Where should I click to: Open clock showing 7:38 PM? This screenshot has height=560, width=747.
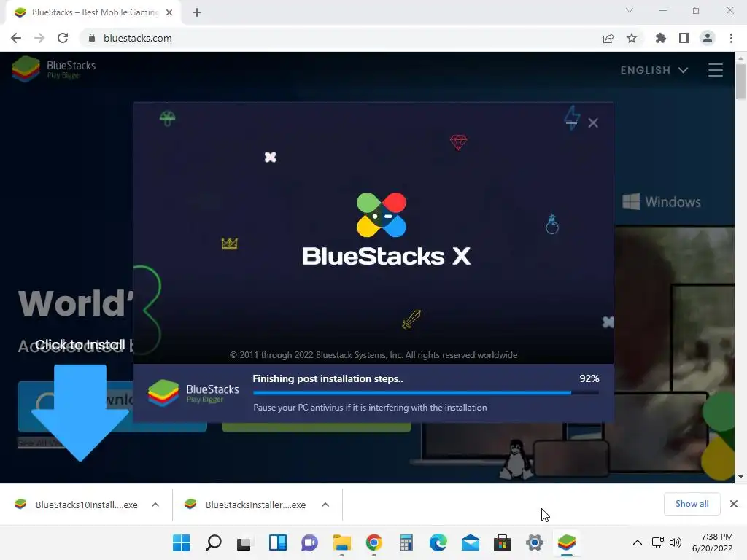[712, 542]
